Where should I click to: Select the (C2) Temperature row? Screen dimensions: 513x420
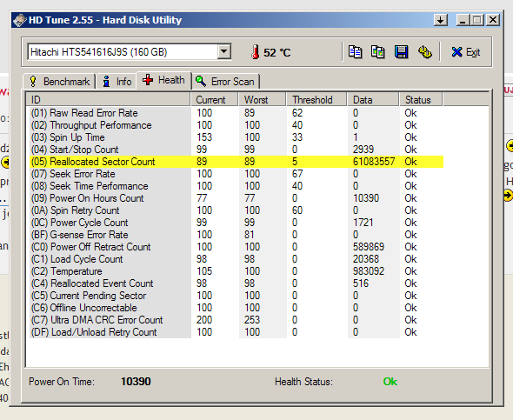click(x=237, y=271)
